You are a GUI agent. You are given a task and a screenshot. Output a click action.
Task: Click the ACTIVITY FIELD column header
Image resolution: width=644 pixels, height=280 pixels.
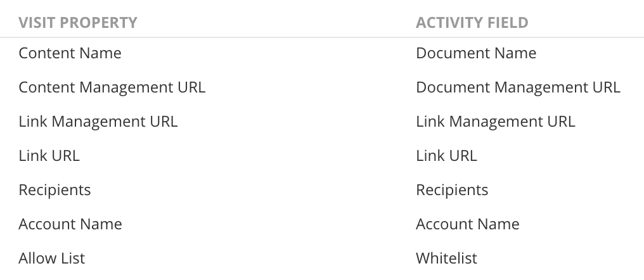(x=472, y=23)
